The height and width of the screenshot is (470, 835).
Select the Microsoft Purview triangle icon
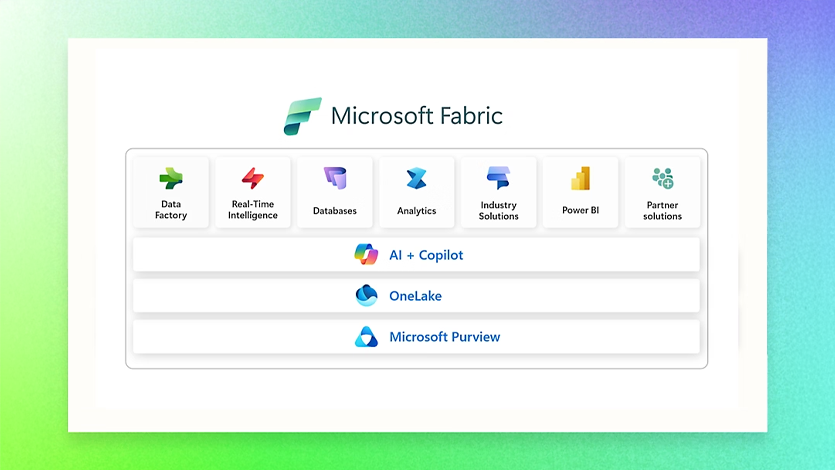366,336
